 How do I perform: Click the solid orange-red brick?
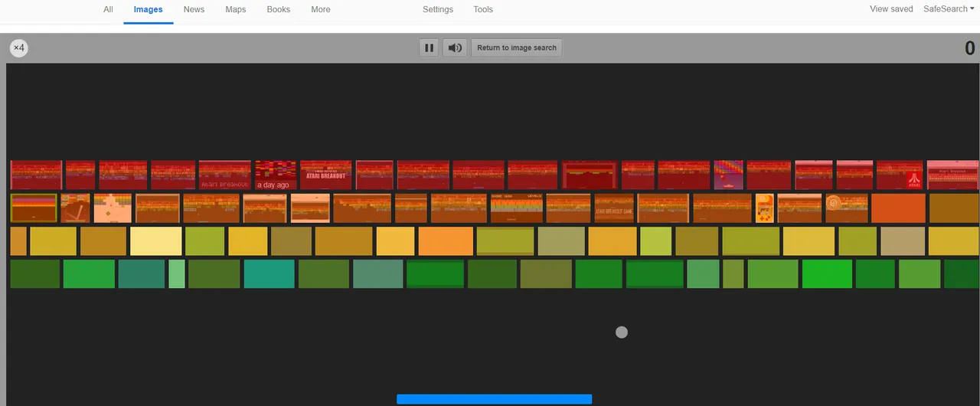[x=899, y=208]
